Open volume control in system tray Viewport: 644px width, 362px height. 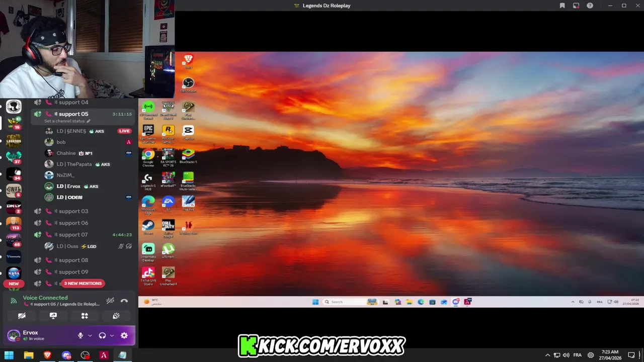pyautogui.click(x=566, y=355)
